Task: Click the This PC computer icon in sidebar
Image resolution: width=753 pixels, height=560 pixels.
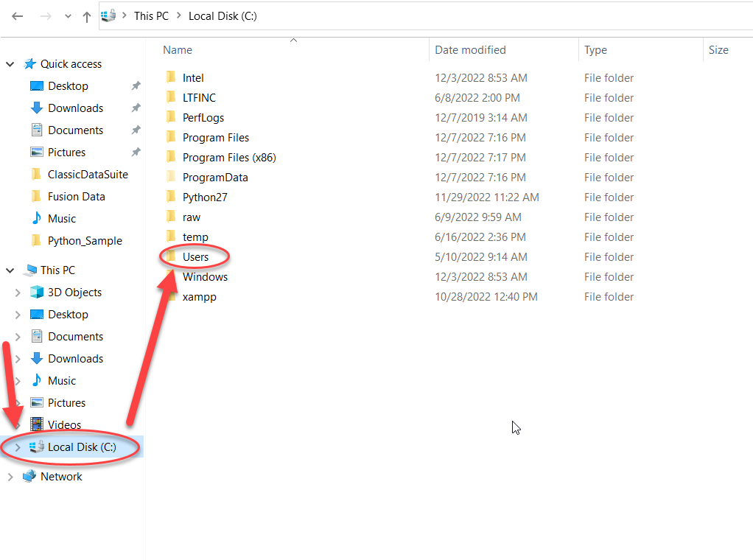Action: [x=29, y=270]
